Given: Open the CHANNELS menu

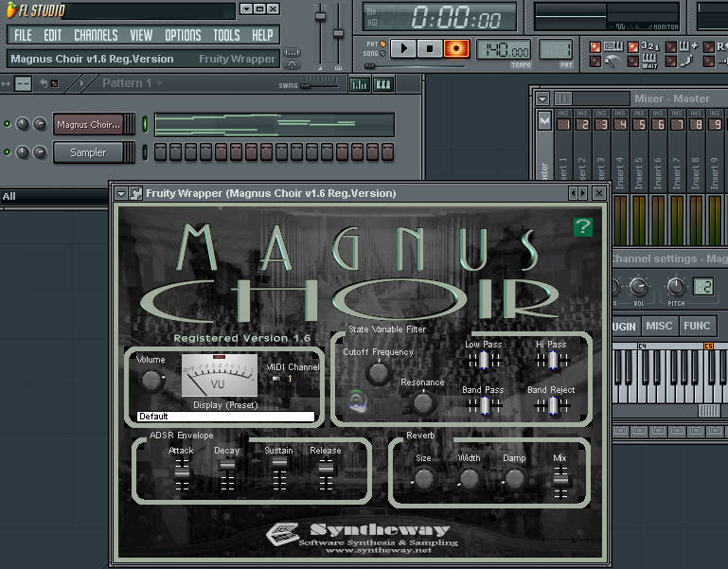Looking at the screenshot, I should 96,35.
